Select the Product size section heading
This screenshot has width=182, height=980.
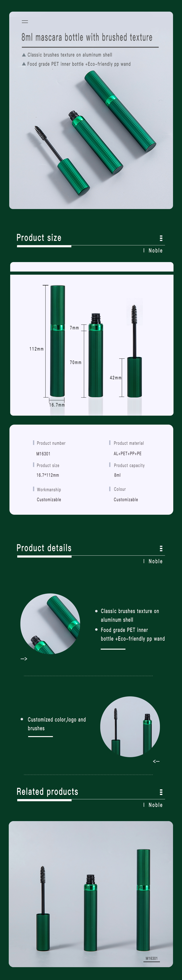point(39,238)
